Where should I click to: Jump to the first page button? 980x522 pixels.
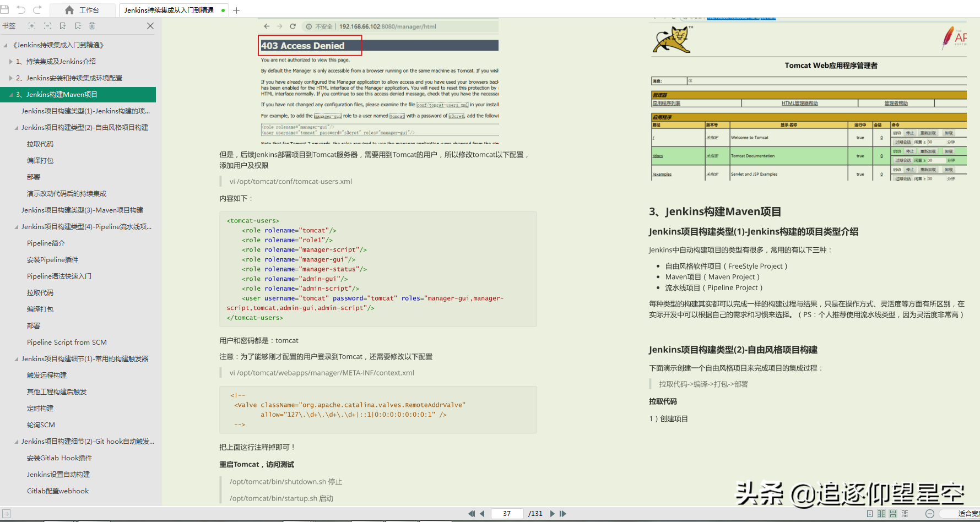pos(472,514)
